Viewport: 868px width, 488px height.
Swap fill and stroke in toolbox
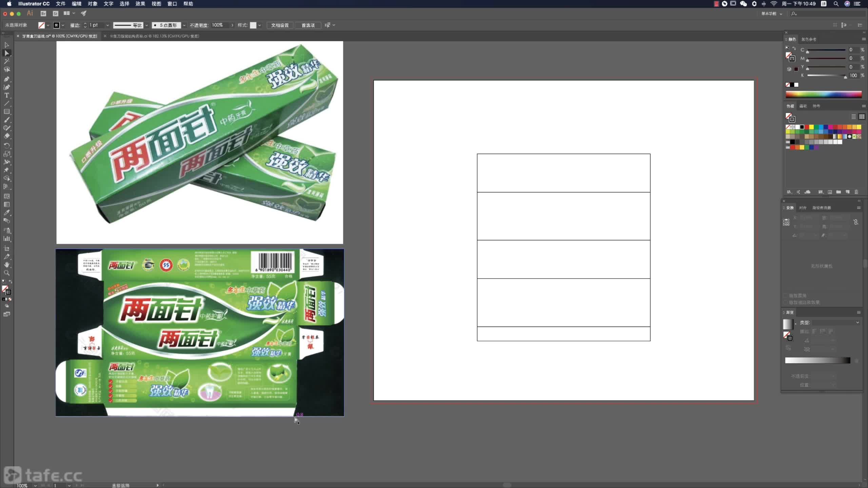click(10, 282)
